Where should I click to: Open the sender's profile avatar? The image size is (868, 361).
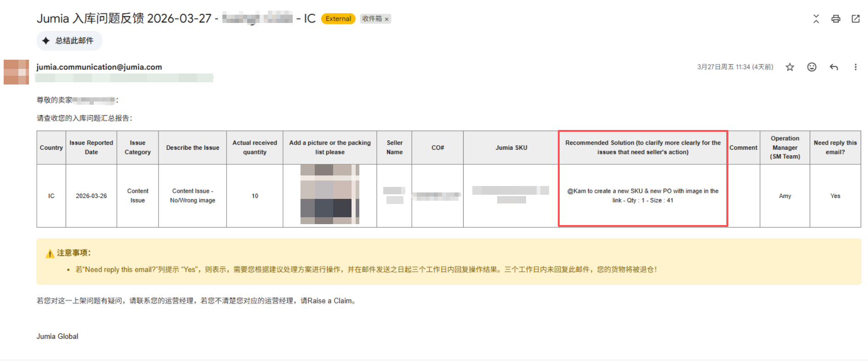pyautogui.click(x=16, y=72)
